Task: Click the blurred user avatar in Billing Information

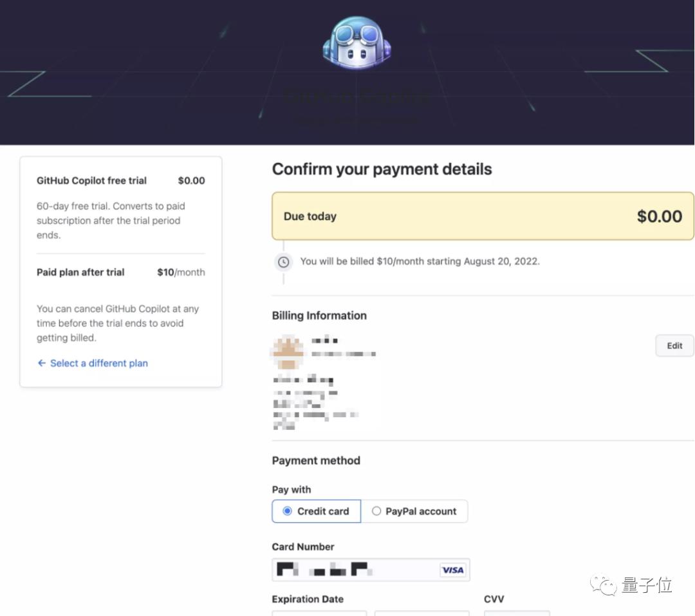Action: point(287,351)
